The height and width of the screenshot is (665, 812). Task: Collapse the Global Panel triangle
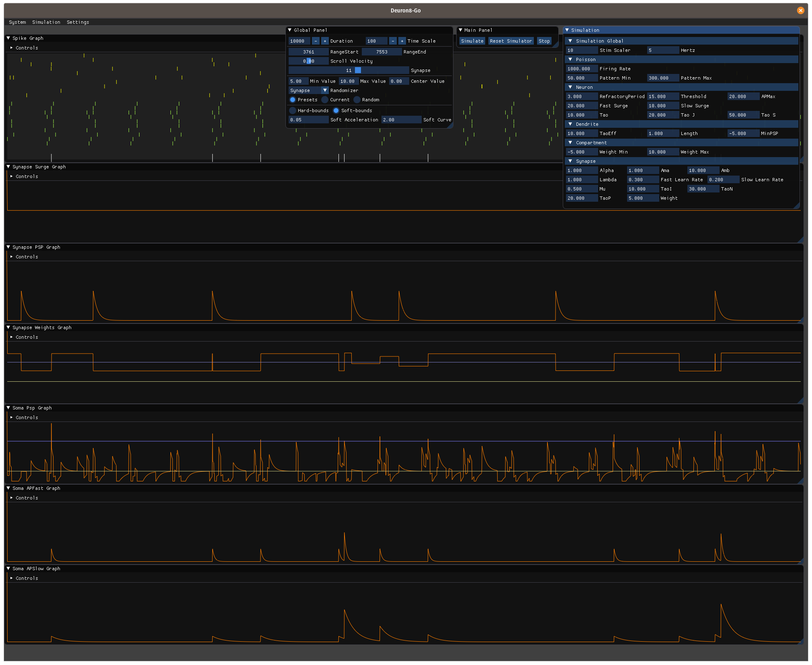pyautogui.click(x=289, y=30)
